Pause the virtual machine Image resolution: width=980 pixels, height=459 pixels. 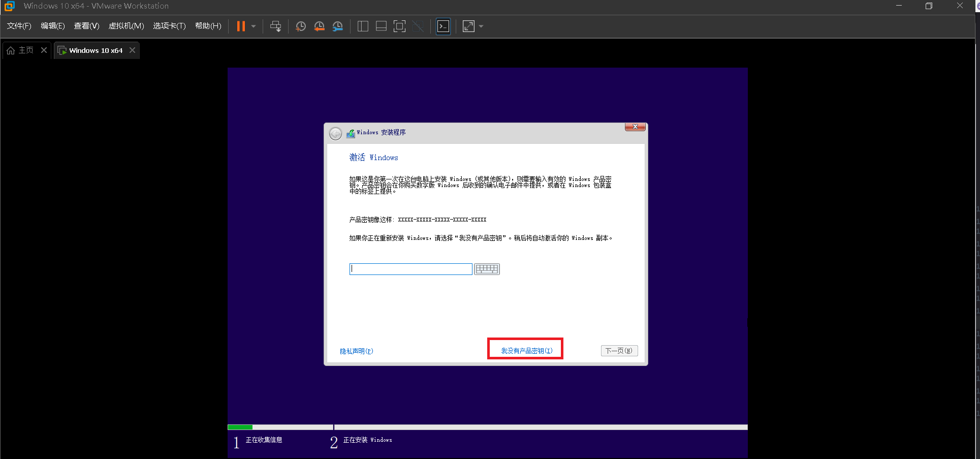pyautogui.click(x=241, y=26)
